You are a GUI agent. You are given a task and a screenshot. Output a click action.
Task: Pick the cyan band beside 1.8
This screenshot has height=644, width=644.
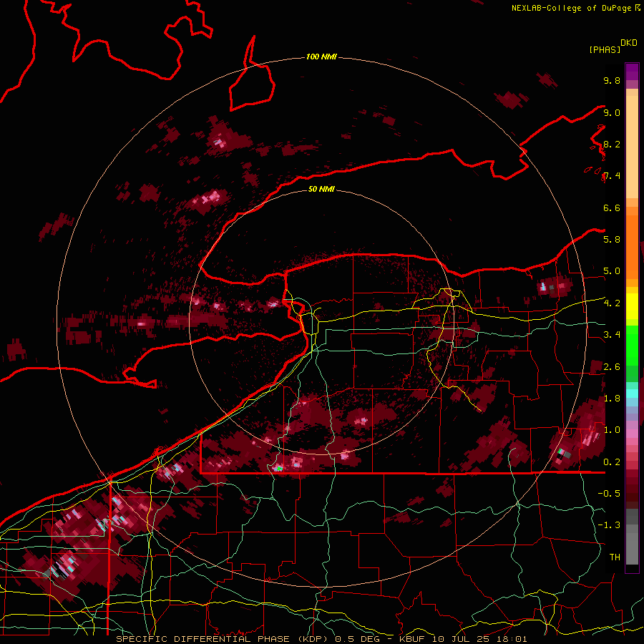point(632,394)
